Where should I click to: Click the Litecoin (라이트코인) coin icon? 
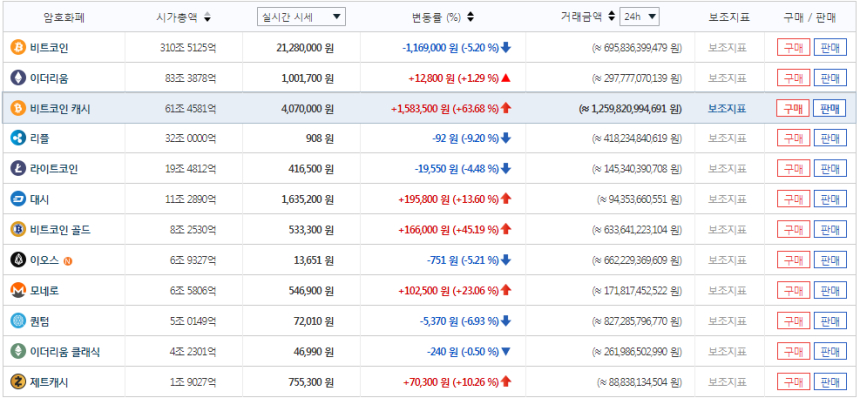coord(18,169)
